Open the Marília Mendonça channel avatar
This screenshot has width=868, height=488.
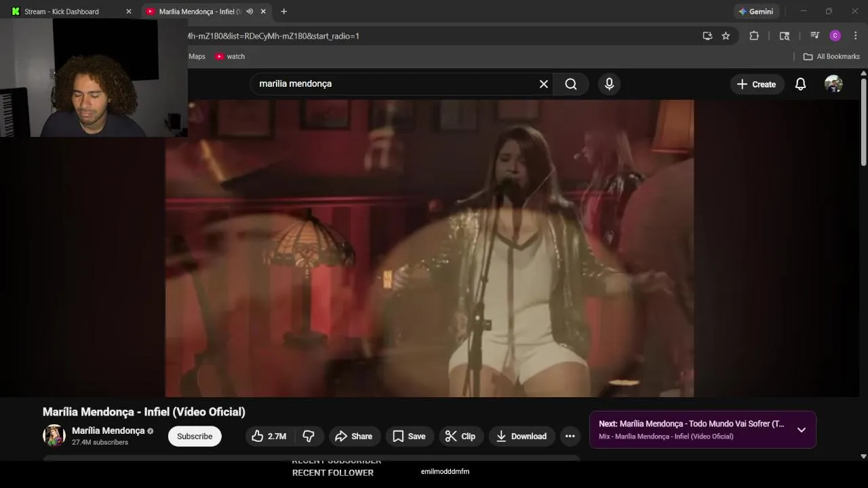[54, 436]
